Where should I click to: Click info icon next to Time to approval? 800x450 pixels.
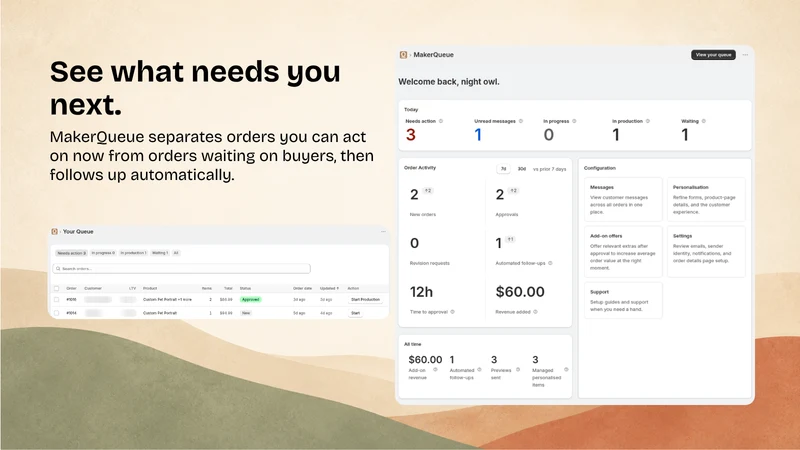point(453,312)
